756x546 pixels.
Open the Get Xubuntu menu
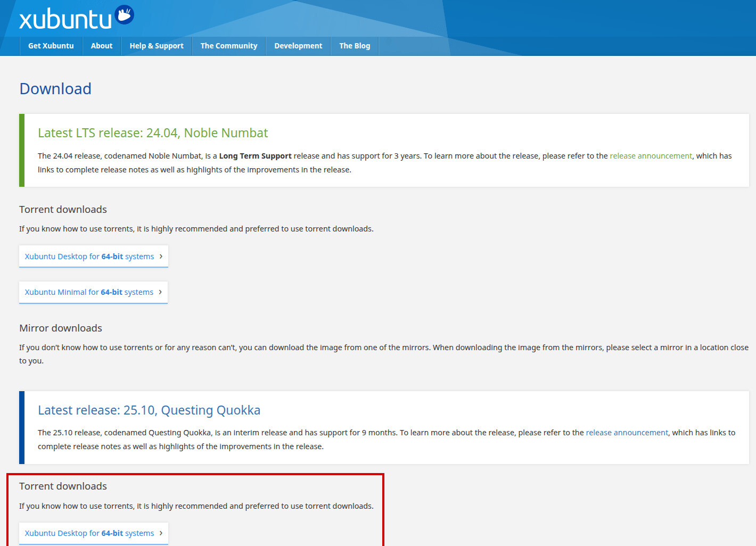(51, 46)
